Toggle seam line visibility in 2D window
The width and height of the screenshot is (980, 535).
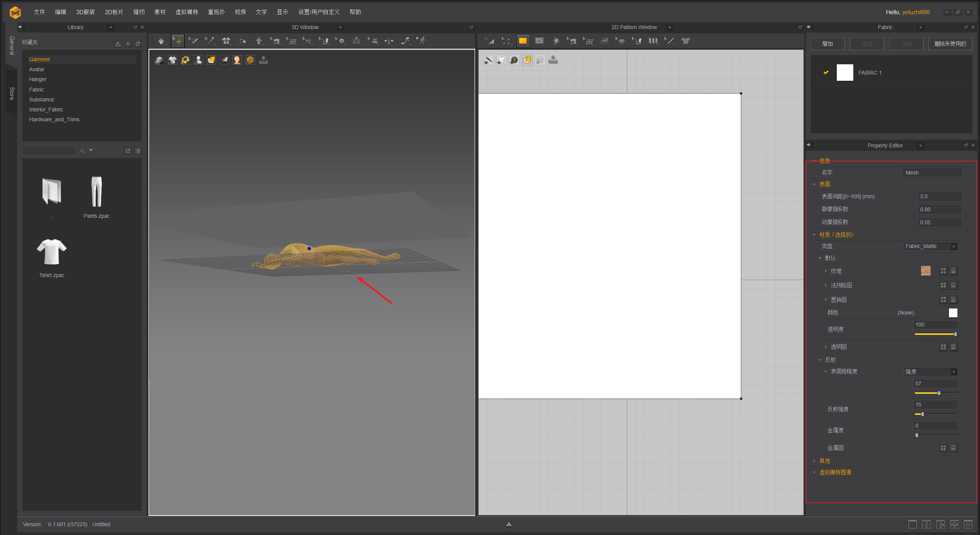[488, 60]
